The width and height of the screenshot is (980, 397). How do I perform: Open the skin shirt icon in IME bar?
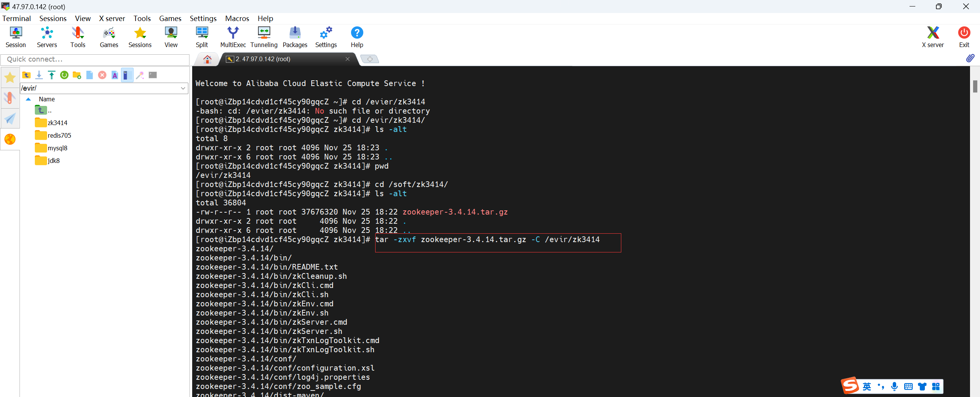922,387
